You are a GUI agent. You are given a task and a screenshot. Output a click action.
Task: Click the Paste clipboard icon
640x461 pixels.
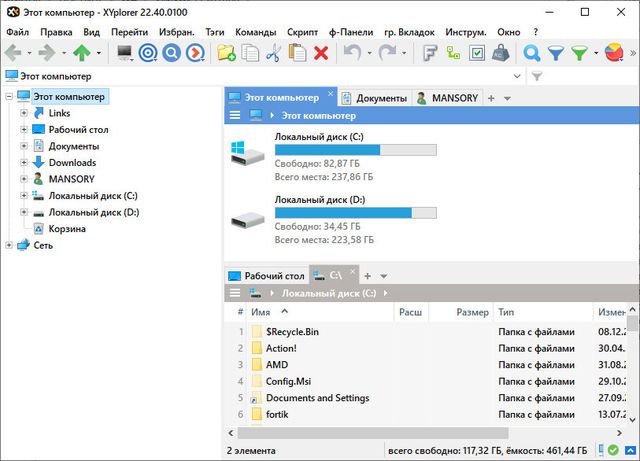click(297, 53)
